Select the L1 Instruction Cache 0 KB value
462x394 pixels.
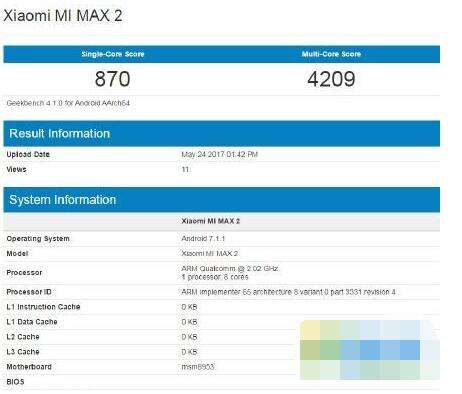point(189,307)
